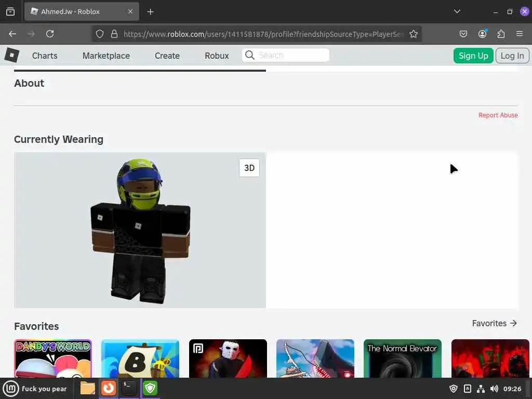
Task: Open the Create menu item
Action: [167, 56]
